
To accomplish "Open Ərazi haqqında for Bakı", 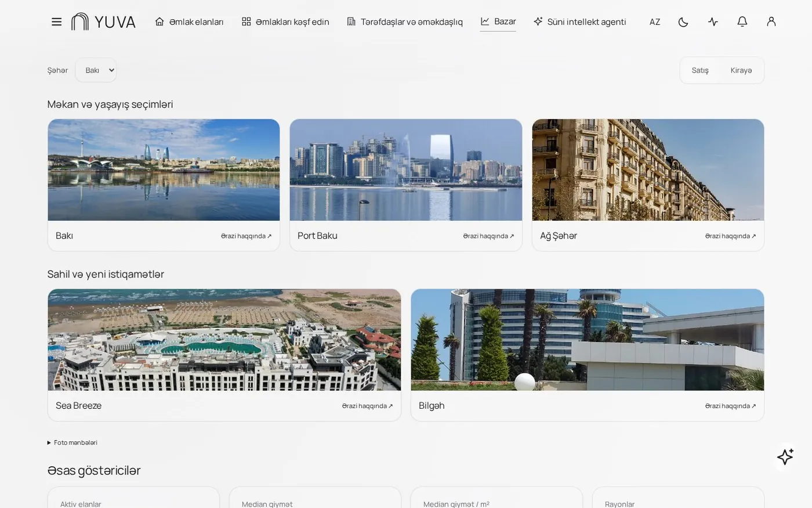I will pos(246,236).
